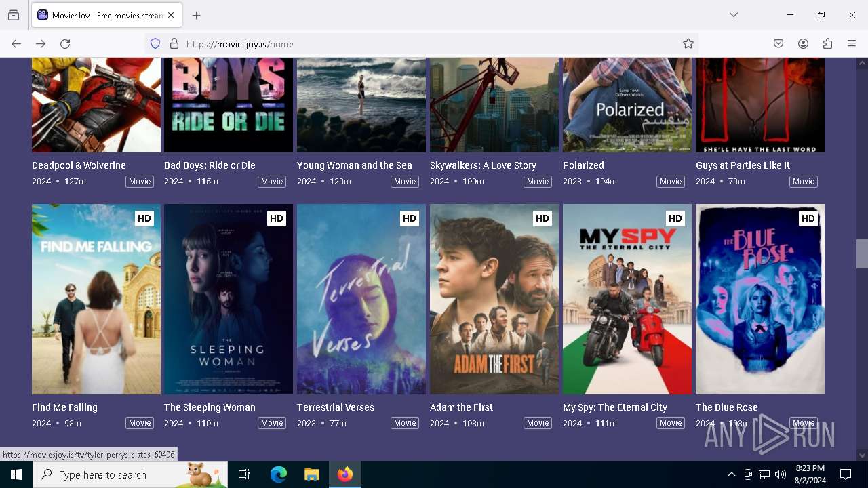Open The Sleeping Woman title link
Screen dimensions: 868x488
(210, 407)
